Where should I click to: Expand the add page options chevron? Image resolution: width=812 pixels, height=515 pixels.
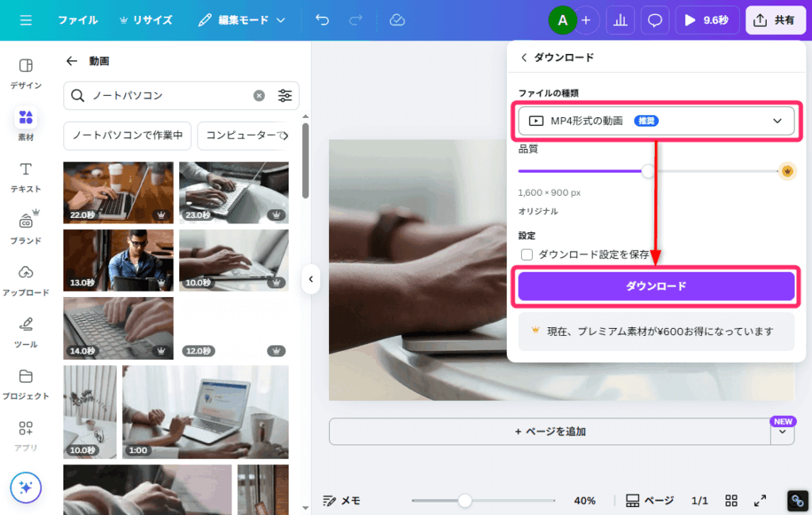coord(783,432)
